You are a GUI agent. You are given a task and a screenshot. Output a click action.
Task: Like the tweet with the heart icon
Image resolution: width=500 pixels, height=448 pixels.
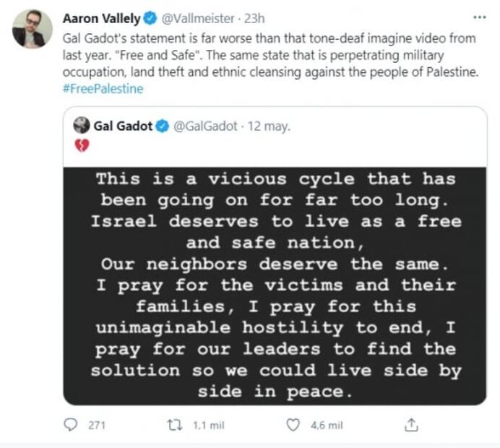click(x=293, y=425)
